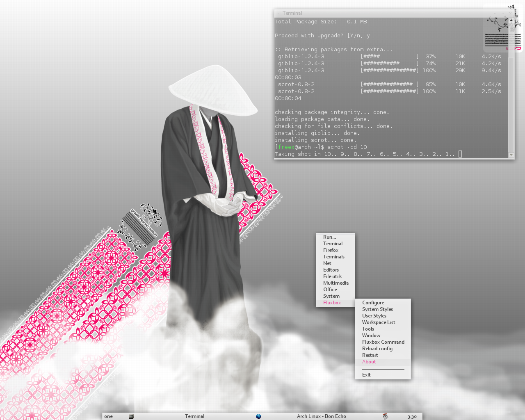Open Configure in the Fluxbox submenu
This screenshot has height=420, width=525.
(383, 303)
